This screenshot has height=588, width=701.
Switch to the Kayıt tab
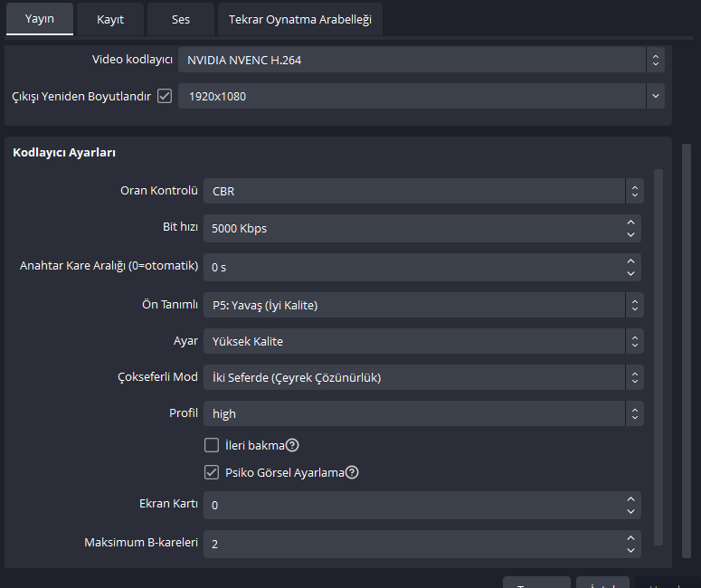(110, 19)
